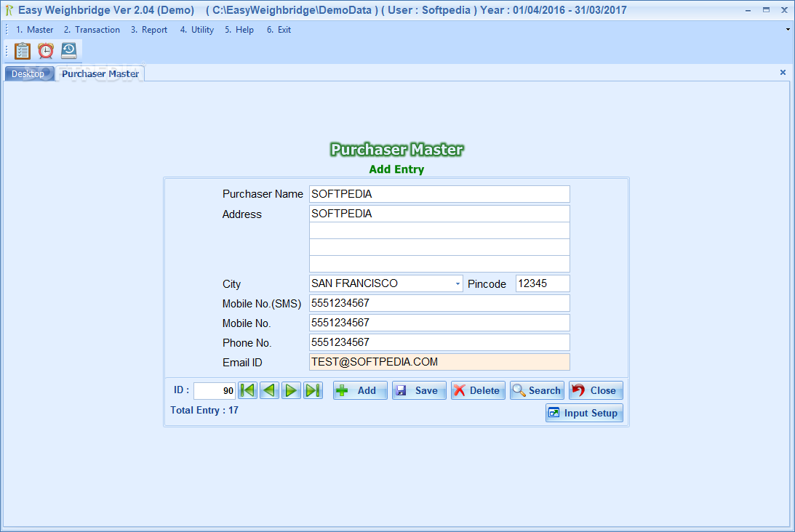
Task: Click the backup history disk toolbar icon
Action: click(69, 51)
